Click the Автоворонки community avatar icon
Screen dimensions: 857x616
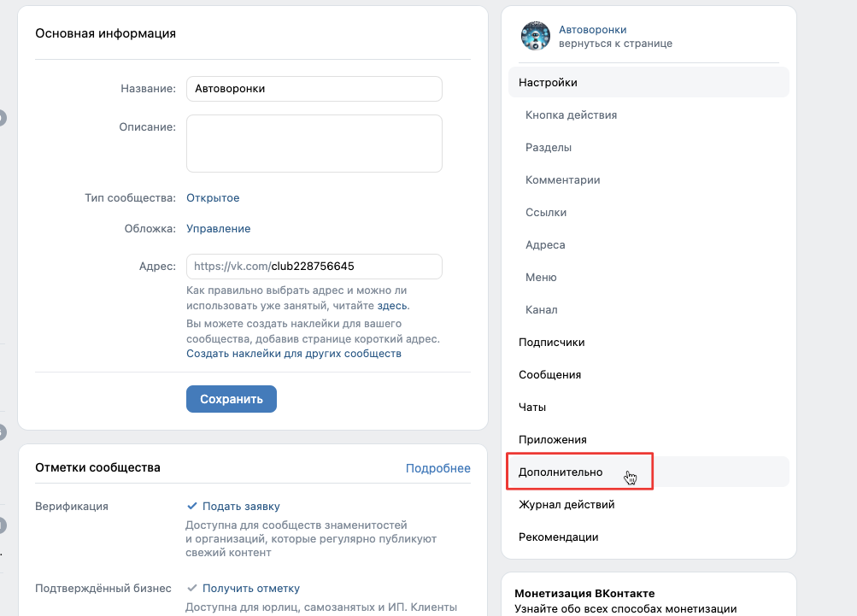536,36
